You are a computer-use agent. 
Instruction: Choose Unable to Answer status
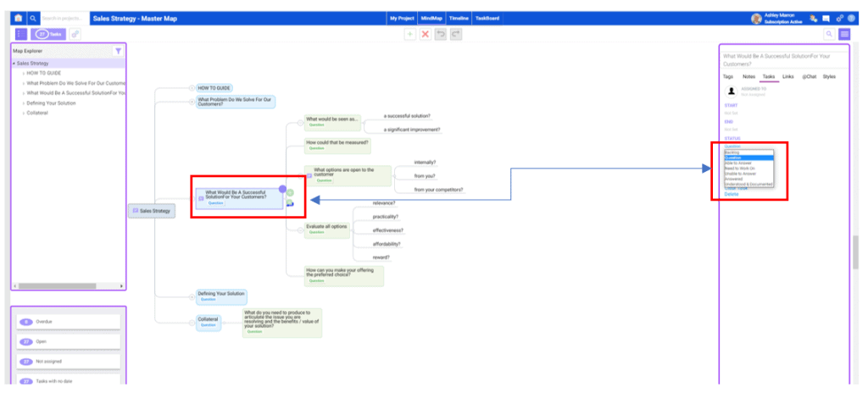(x=748, y=174)
